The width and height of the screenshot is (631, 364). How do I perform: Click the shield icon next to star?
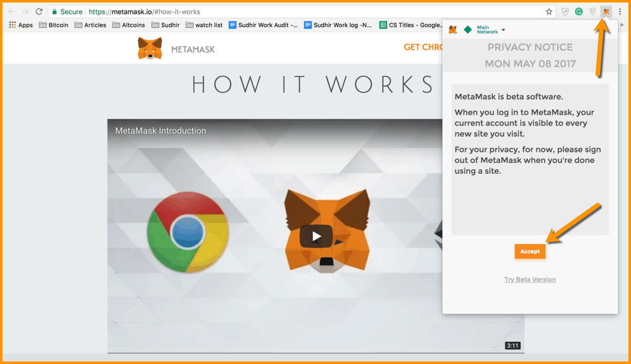point(565,11)
